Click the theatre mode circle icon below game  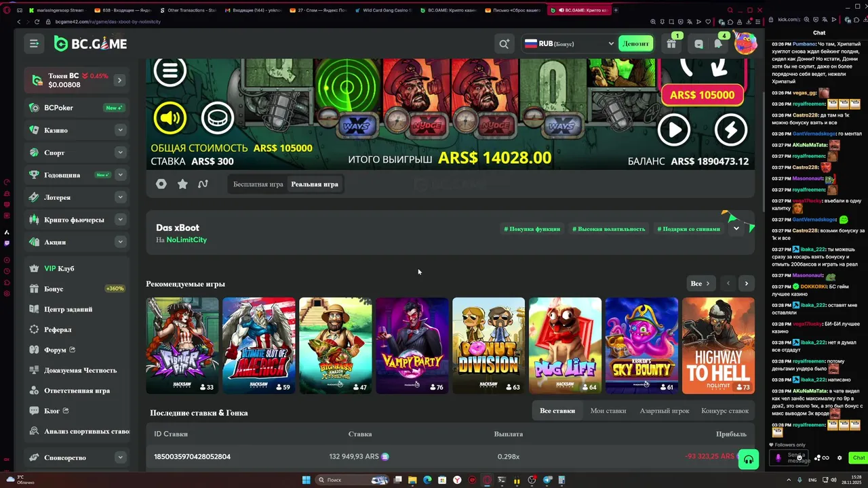tap(161, 184)
